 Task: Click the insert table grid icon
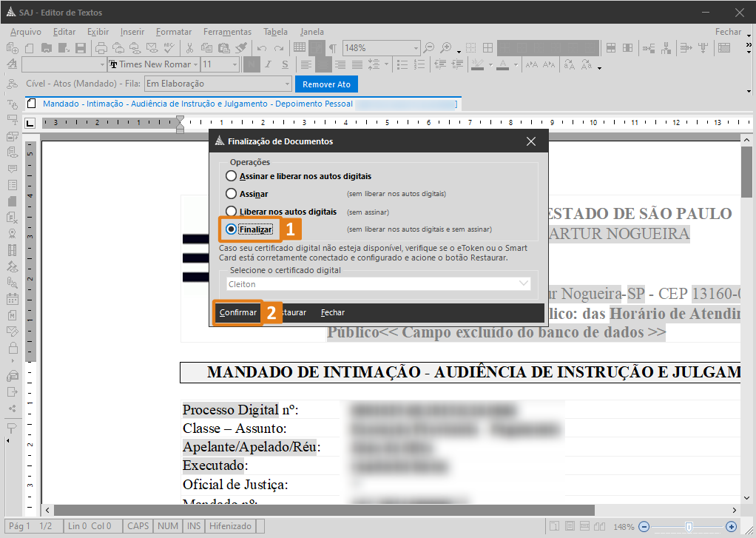click(x=300, y=47)
